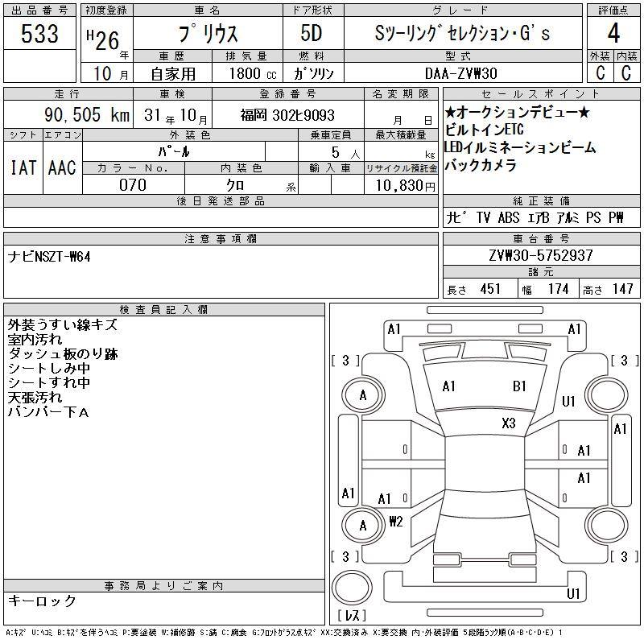Click inspector note 外装うすい線キズ
Screen dimensions: 644x644
point(63,324)
